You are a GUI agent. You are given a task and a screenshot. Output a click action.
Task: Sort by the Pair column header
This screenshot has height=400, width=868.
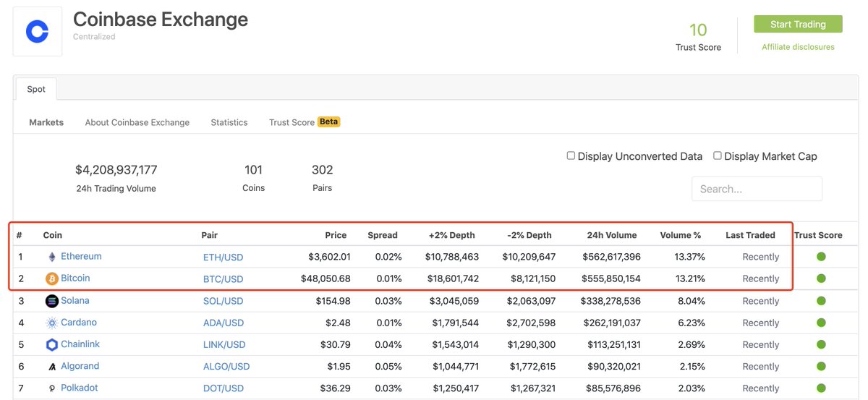(210, 235)
